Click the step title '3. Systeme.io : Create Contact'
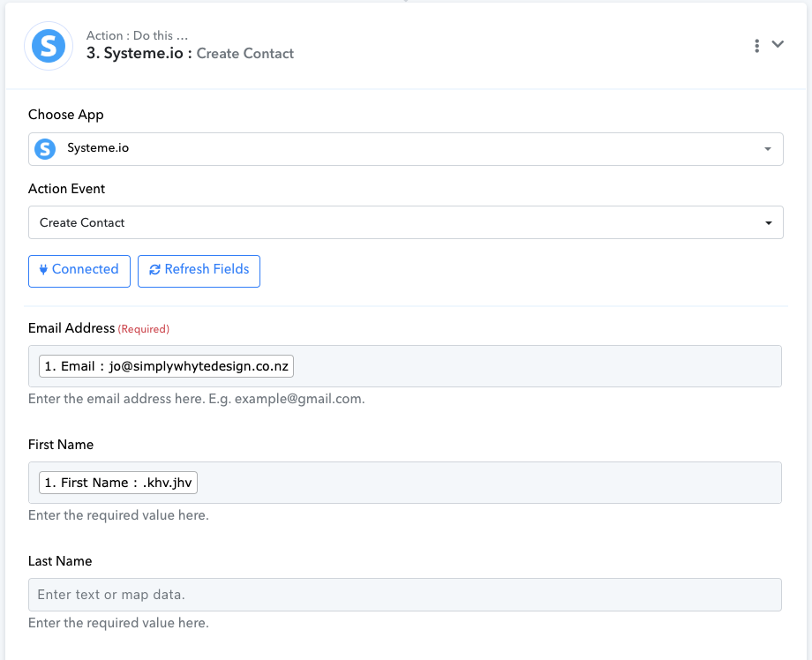This screenshot has height=660, width=812. [190, 53]
